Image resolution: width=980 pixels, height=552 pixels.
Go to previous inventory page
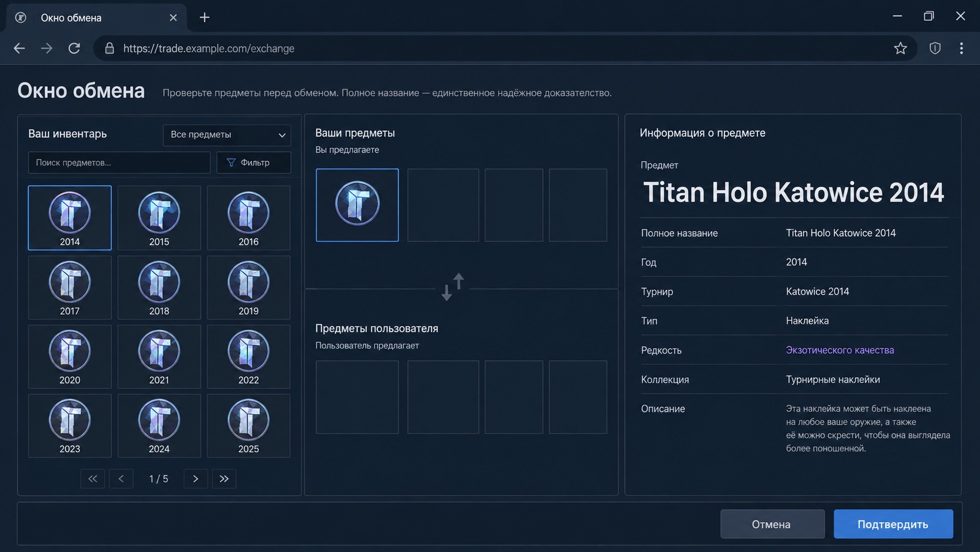point(121,479)
